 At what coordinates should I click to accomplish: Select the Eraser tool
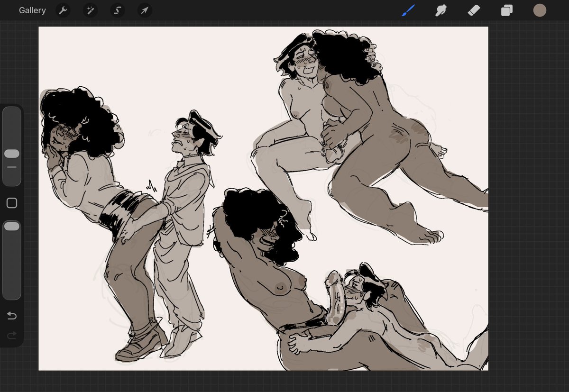[474, 10]
